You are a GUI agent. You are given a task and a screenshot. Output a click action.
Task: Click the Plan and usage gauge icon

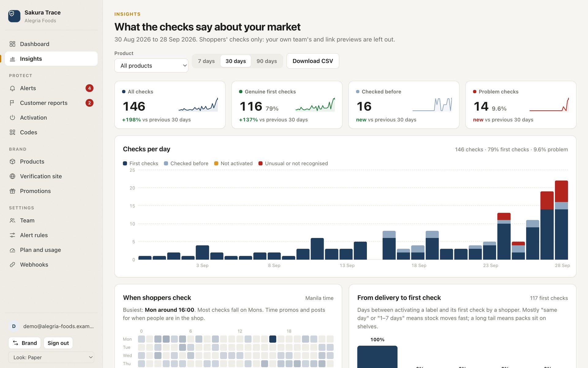[12, 250]
